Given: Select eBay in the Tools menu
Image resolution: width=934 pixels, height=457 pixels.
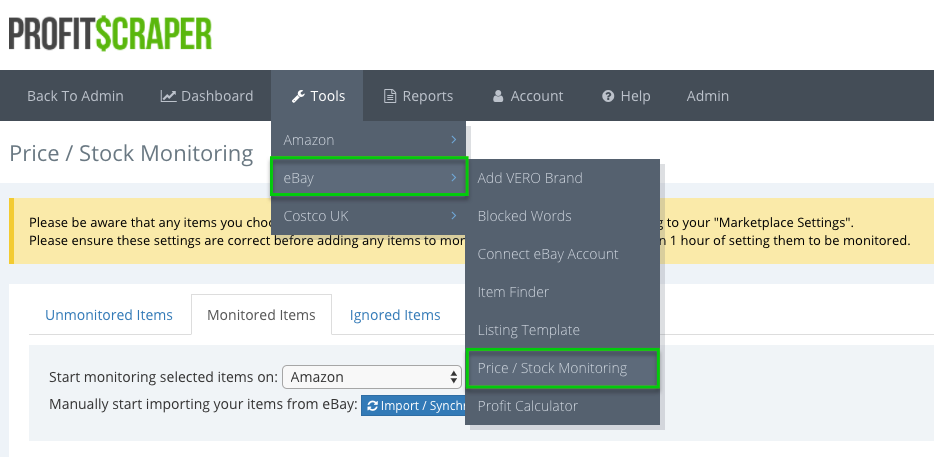Looking at the screenshot, I should click(x=369, y=178).
